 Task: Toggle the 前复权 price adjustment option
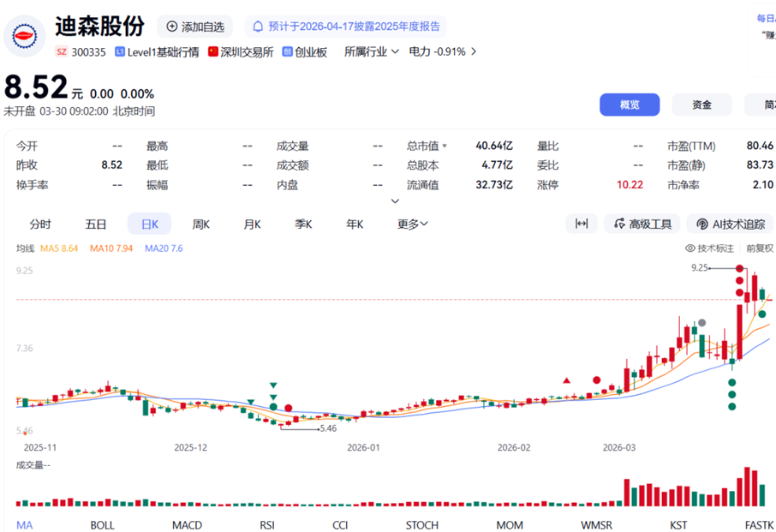[760, 248]
